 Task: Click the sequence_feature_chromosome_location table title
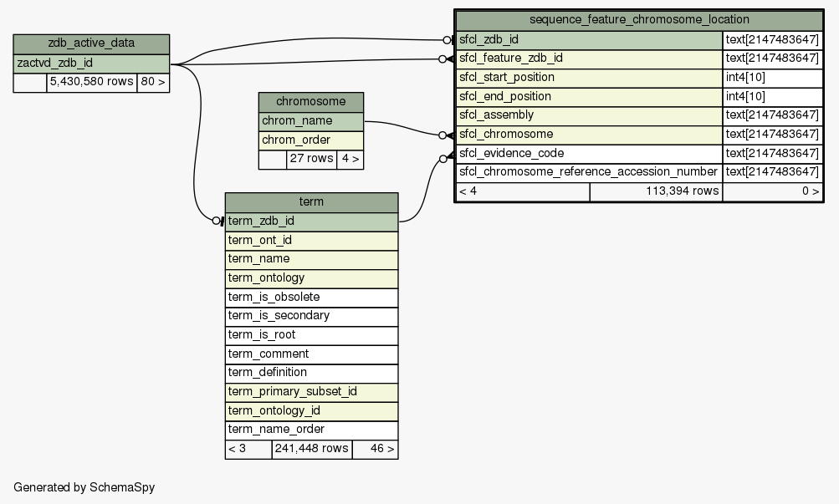click(x=639, y=19)
